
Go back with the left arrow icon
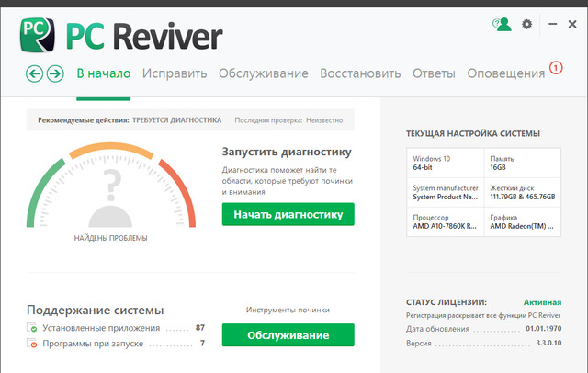coord(35,73)
